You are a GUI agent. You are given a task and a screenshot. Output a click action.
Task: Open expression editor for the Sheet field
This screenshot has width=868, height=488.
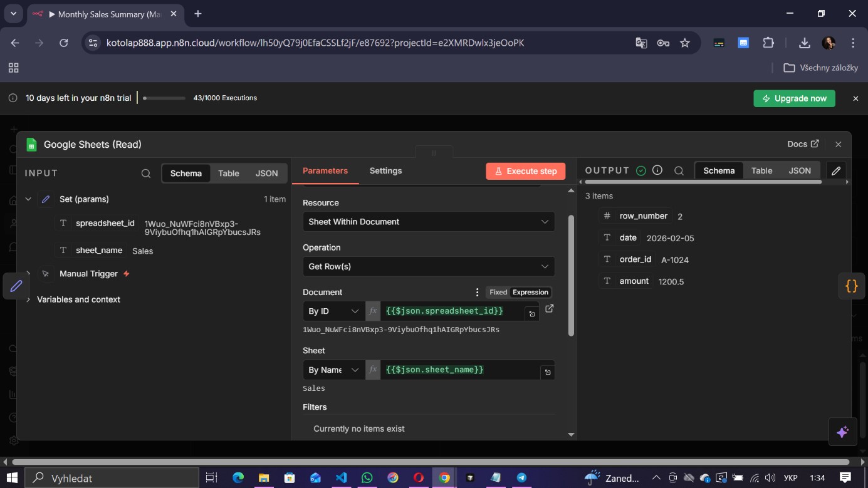point(548,373)
